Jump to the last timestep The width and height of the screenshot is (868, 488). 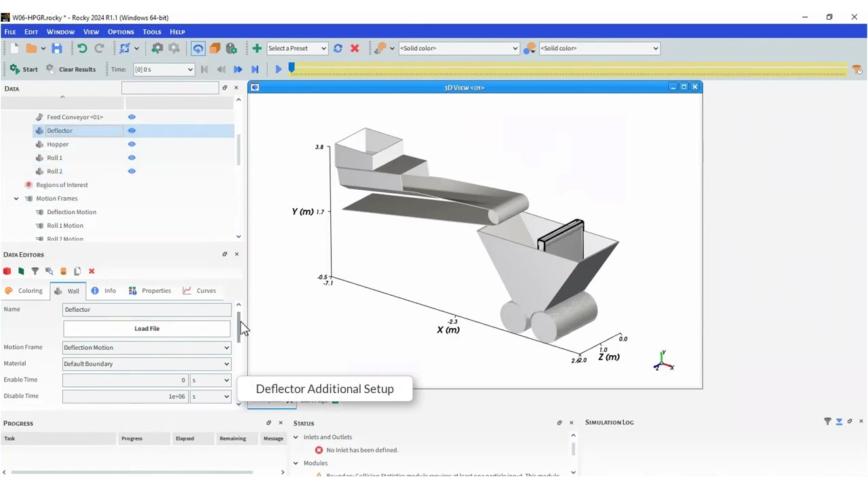coord(255,69)
